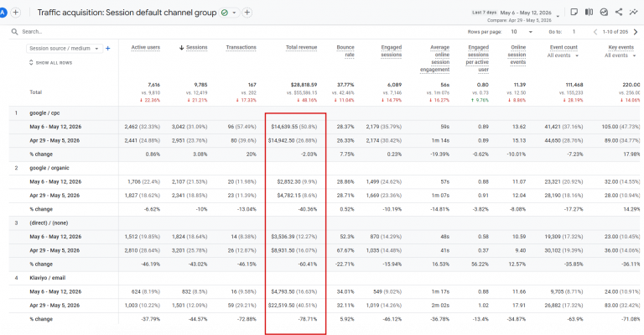Select the '(direct) / (none)' row
This screenshot has height=335, width=644.
(x=49, y=222)
